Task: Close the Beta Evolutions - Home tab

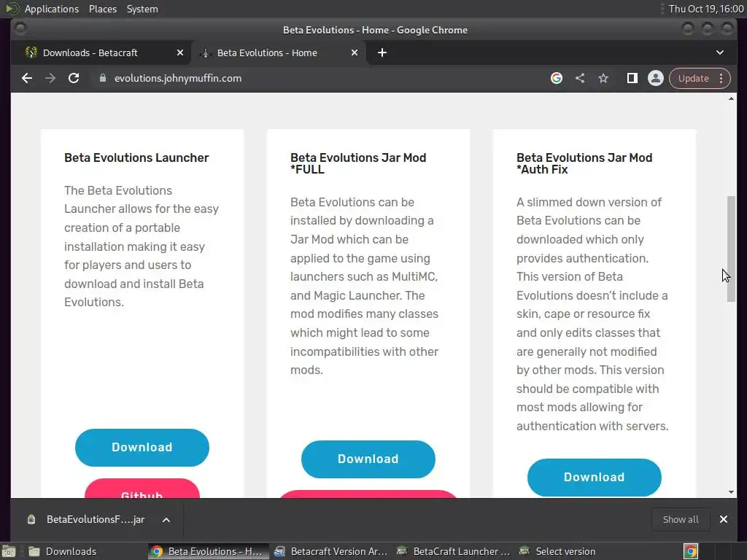Action: pyautogui.click(x=355, y=52)
